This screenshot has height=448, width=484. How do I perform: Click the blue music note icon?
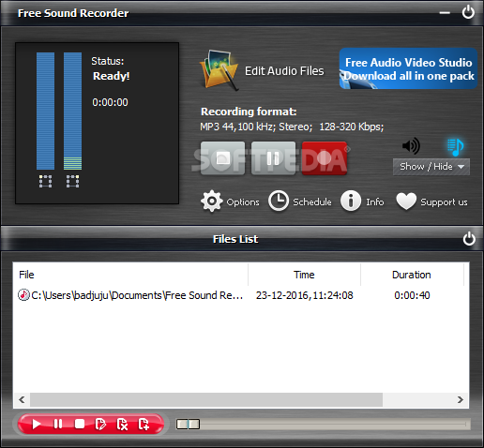click(x=455, y=147)
